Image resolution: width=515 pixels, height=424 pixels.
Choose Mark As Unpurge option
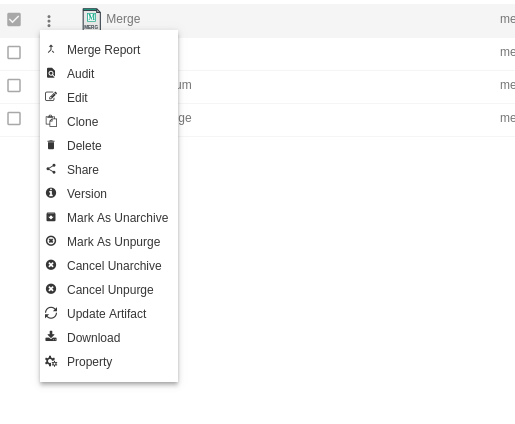pos(109,241)
